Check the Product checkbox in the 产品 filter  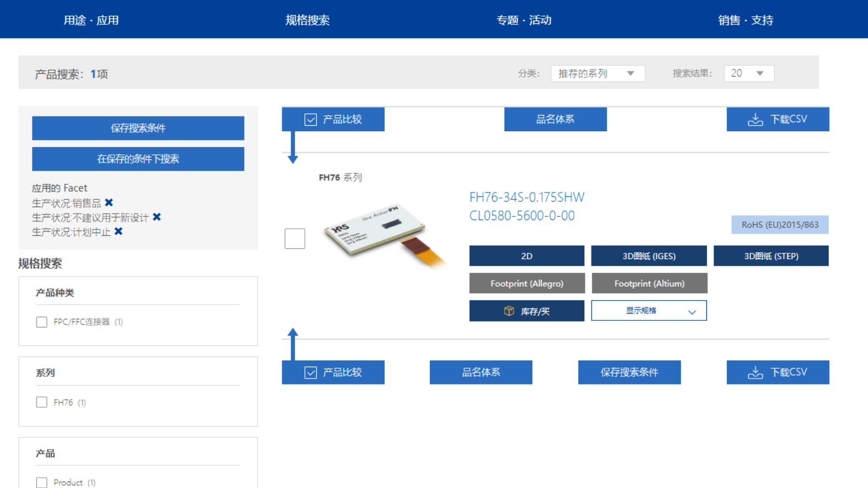pyautogui.click(x=42, y=482)
